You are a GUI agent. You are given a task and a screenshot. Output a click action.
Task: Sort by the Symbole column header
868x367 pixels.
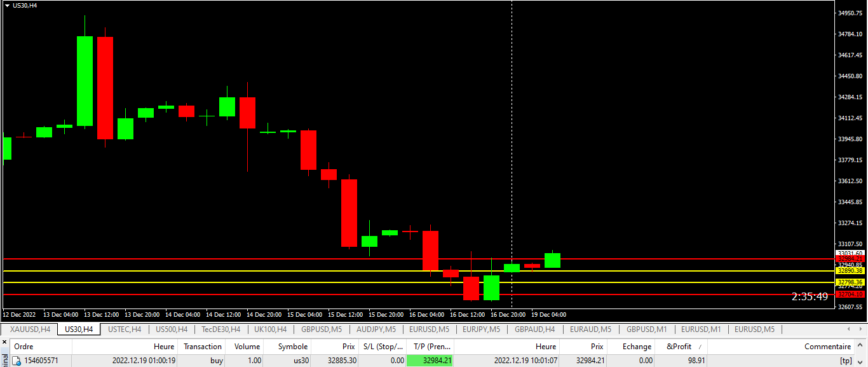pos(288,347)
